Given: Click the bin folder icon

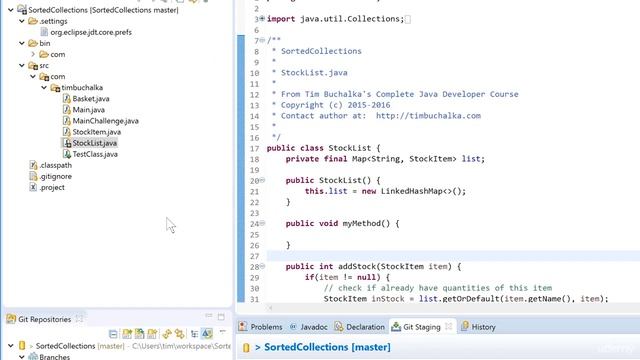Looking at the screenshot, I should pyautogui.click(x=33, y=43).
